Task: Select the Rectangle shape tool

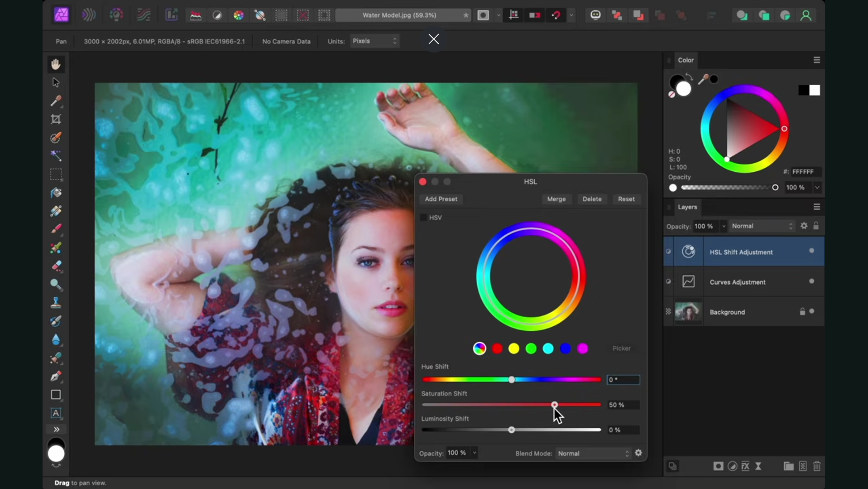Action: click(x=56, y=395)
